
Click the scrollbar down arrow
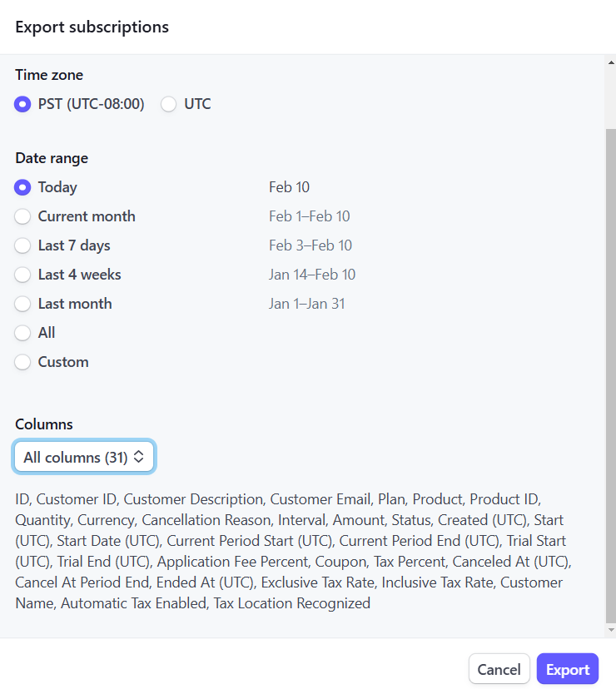(610, 631)
